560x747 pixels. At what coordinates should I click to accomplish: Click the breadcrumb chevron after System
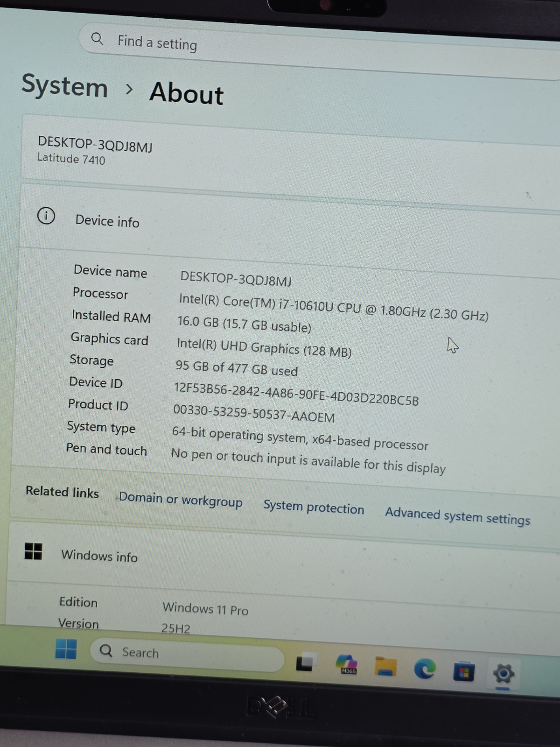point(129,89)
